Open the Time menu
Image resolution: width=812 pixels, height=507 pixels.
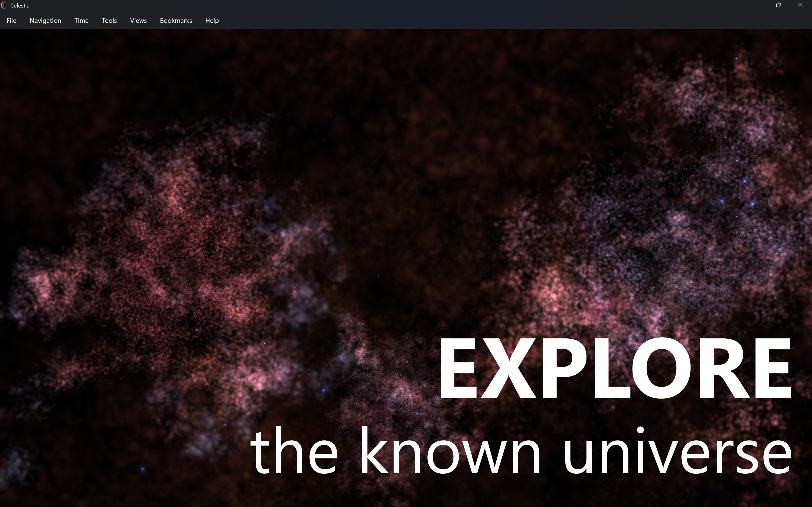[x=81, y=20]
